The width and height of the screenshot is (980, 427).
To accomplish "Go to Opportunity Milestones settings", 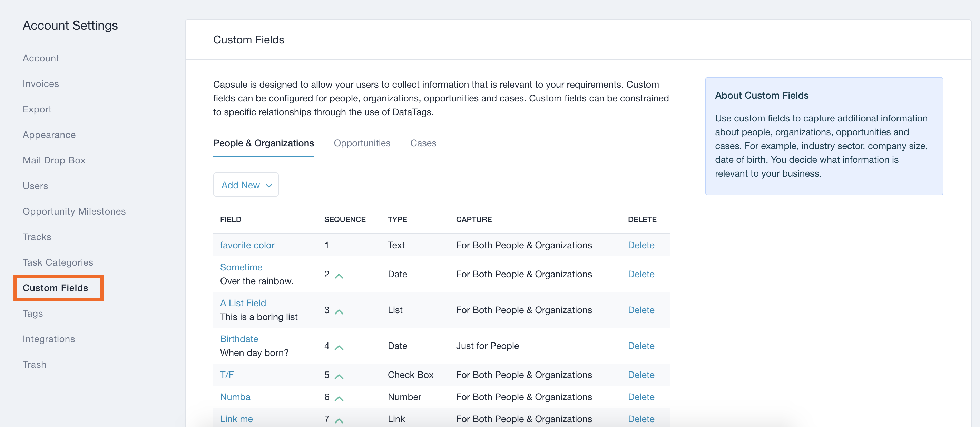I will (74, 211).
